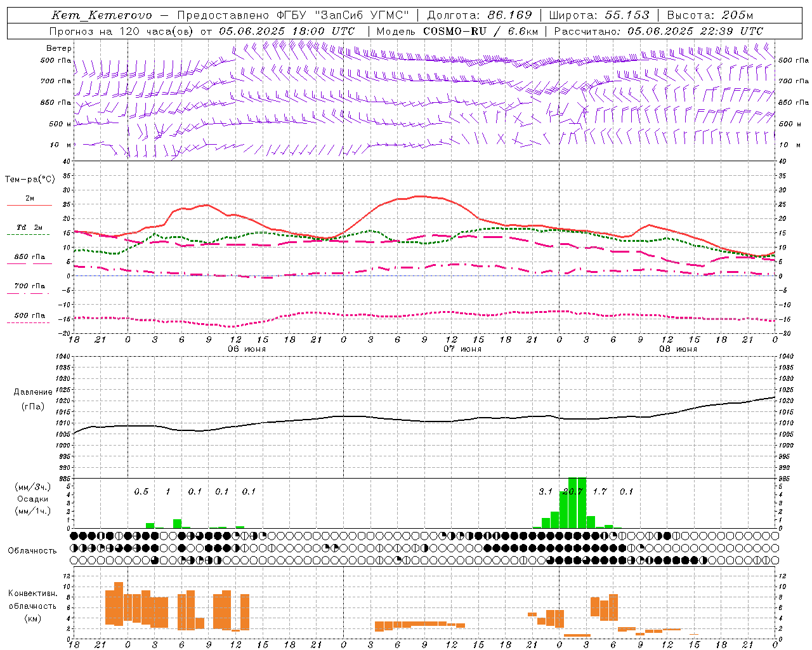The width and height of the screenshot is (812, 650).
Task: Click the 07 июня date label
Action: coord(462,349)
